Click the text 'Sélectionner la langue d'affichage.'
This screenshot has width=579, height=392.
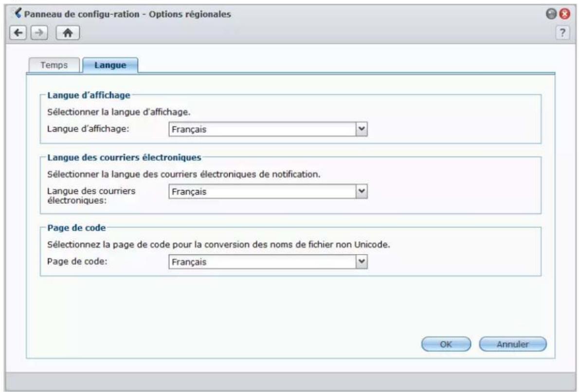coord(119,112)
